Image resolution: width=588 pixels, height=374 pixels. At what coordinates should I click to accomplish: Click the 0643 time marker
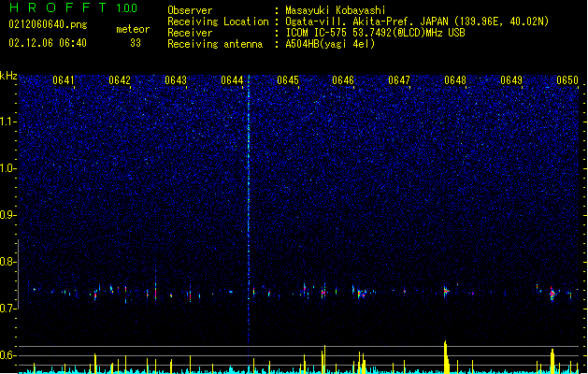pos(176,80)
